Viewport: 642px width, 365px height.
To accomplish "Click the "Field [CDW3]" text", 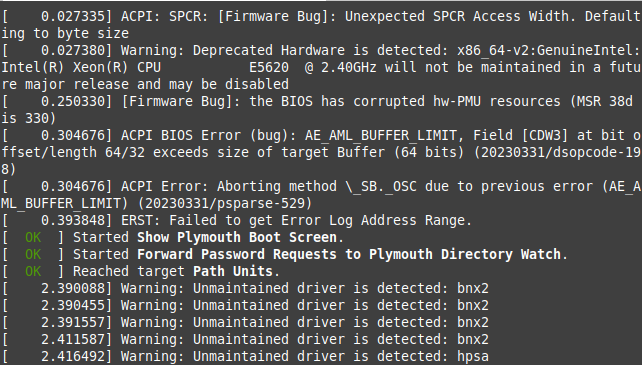I will (520, 136).
